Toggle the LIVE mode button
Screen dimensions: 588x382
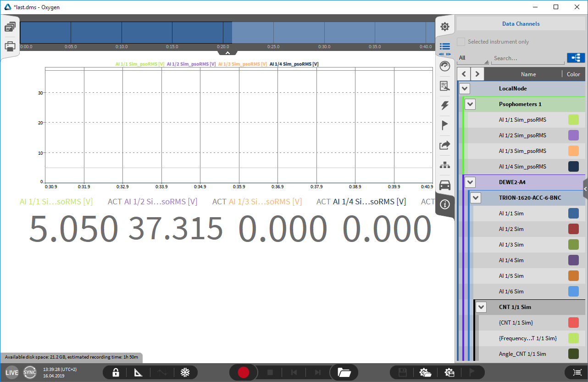point(12,372)
